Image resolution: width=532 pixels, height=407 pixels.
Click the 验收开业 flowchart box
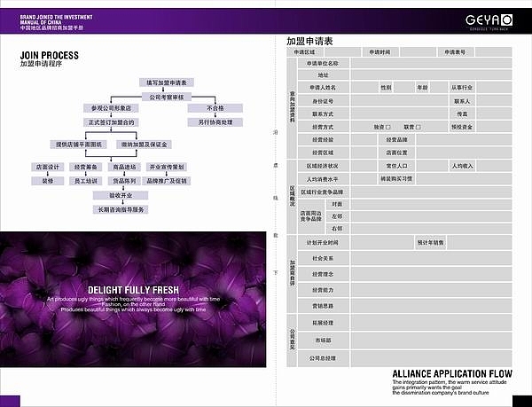point(121,195)
